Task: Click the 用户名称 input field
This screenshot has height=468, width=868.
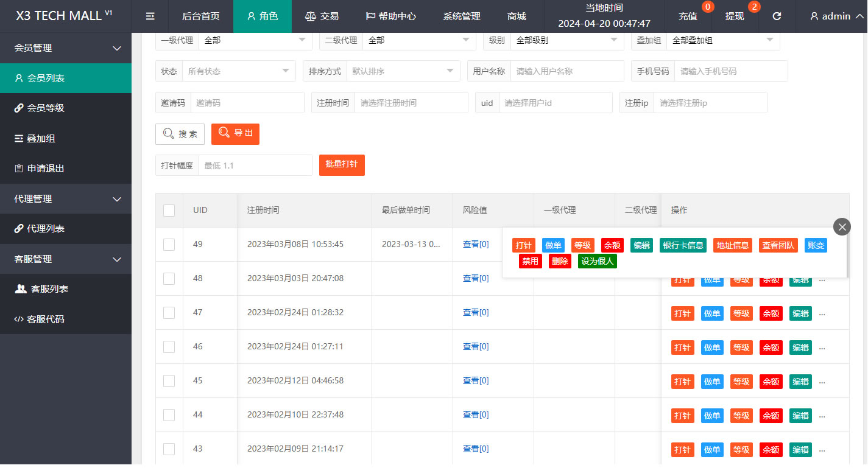Action: pyautogui.click(x=567, y=71)
